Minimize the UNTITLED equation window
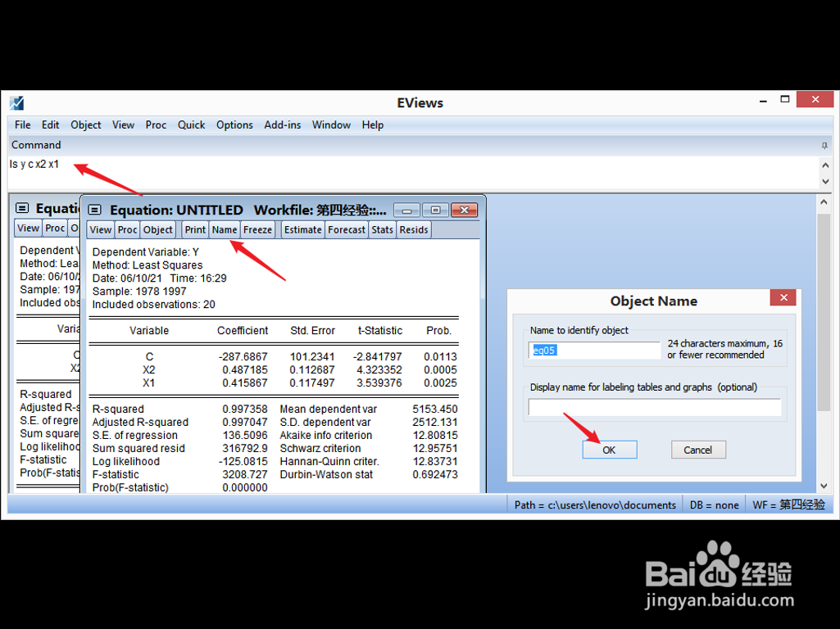The height and width of the screenshot is (629, 840). click(407, 210)
